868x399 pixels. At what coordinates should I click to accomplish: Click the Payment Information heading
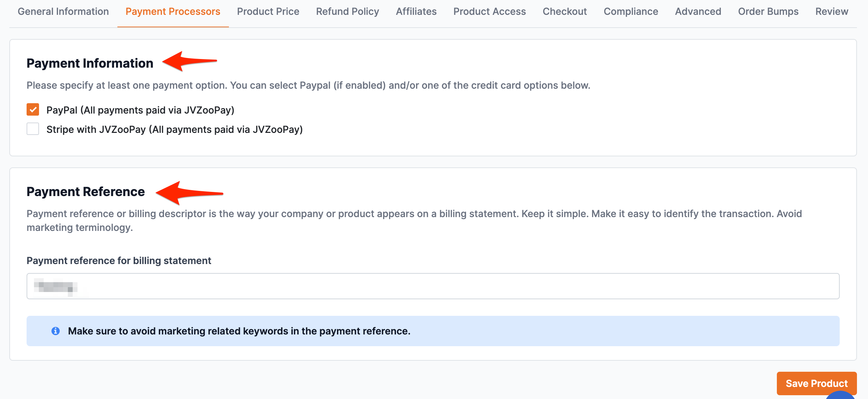[90, 63]
